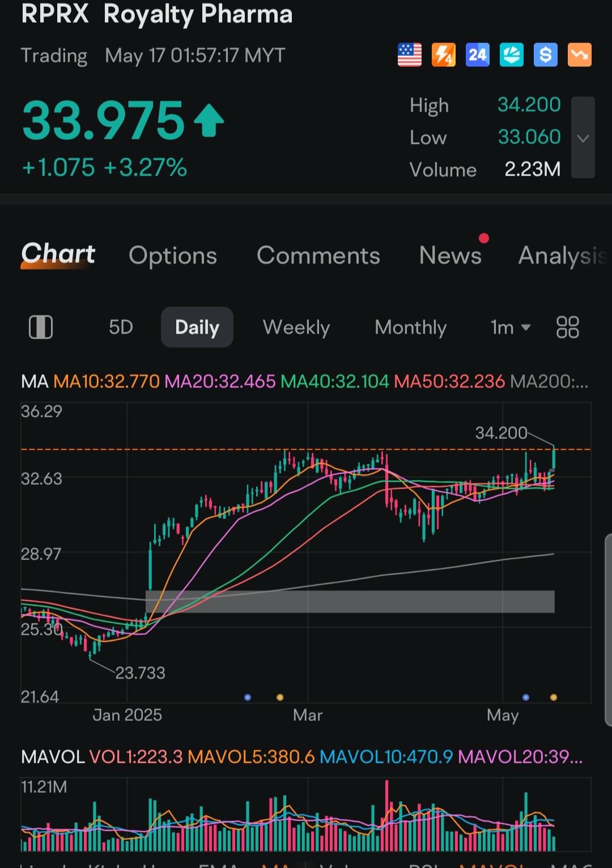Tap the May date axis label
612x868 pixels.
[503, 716]
